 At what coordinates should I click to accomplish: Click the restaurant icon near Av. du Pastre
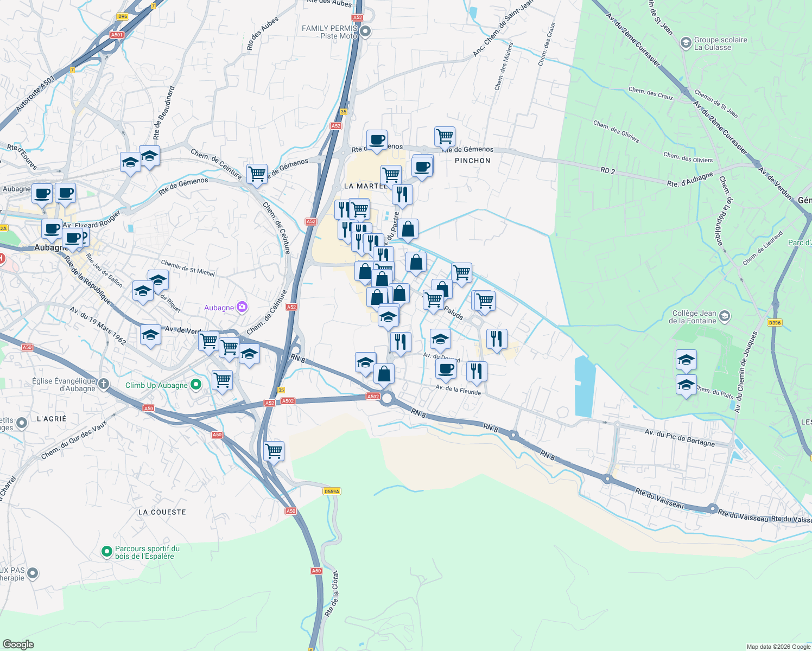pos(402,194)
